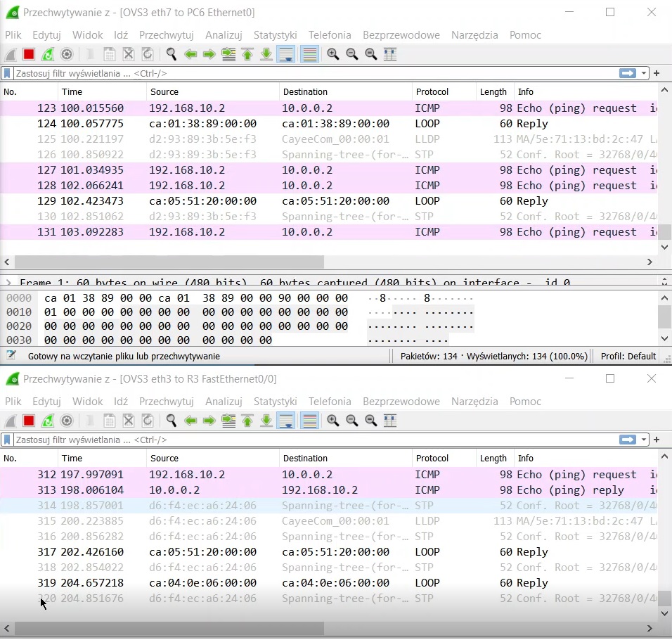Screen dimensions: 672x640
Task: Zoom in on the packet list
Action: point(331,54)
